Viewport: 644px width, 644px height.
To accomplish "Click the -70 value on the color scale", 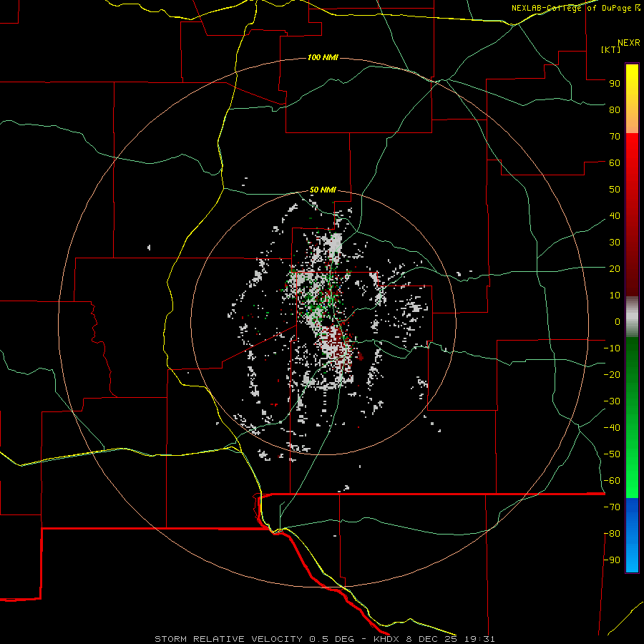I will coord(612,507).
